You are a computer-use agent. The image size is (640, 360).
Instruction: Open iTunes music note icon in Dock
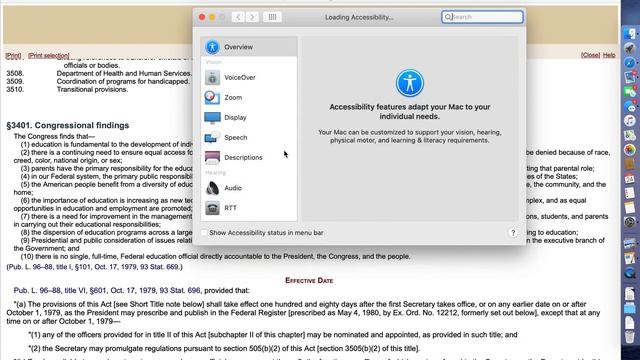630,121
